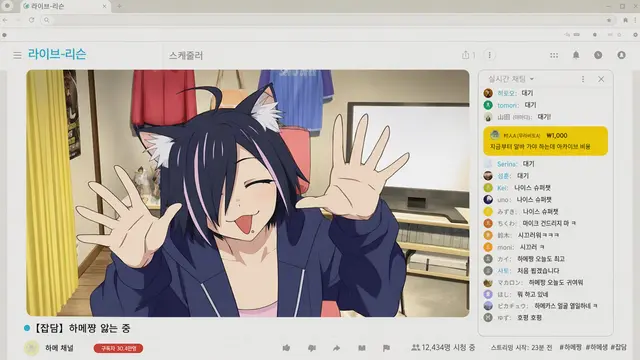The image size is (640, 360).
Task: Open the 하메 채널 avatar
Action: pyautogui.click(x=31, y=348)
